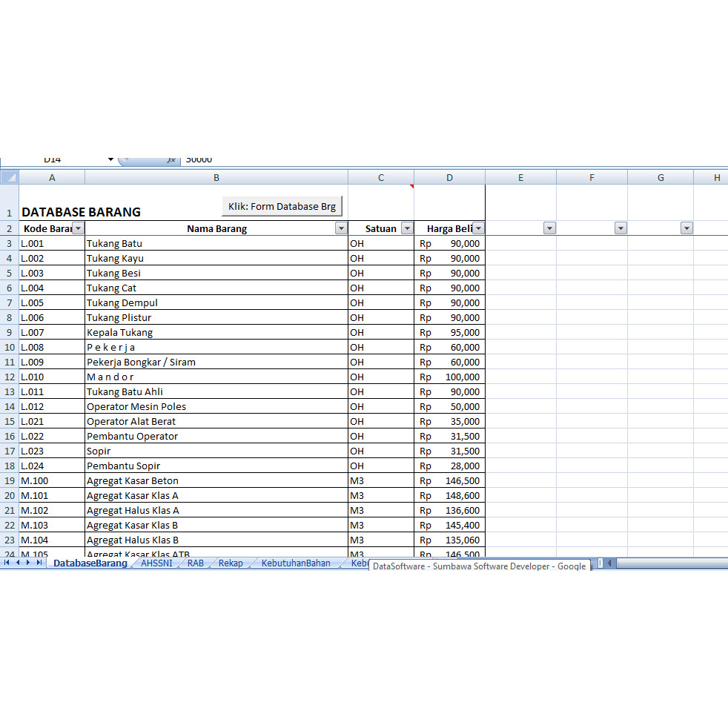Click the horizontal scrollbar track
728x728 pixels.
pos(672,563)
